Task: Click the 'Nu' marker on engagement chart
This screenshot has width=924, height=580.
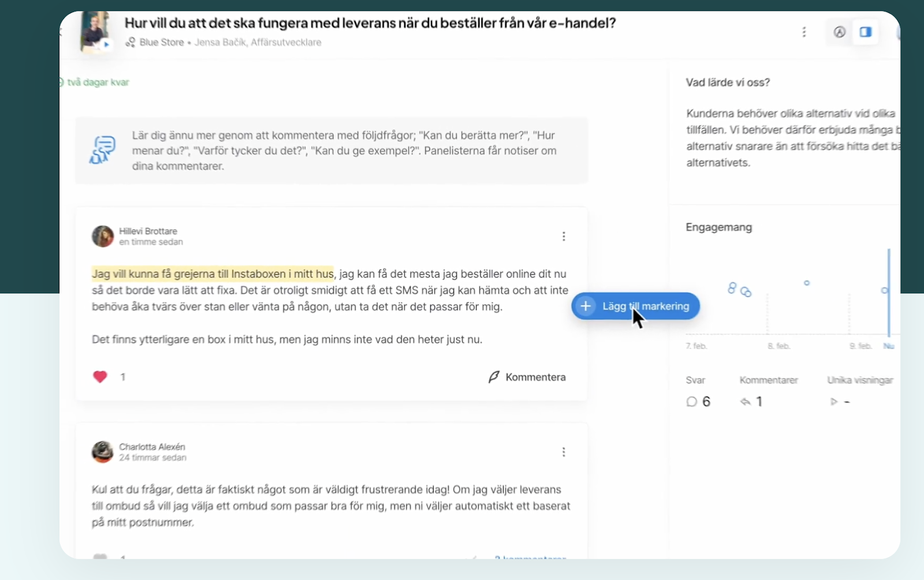Action: (x=888, y=346)
